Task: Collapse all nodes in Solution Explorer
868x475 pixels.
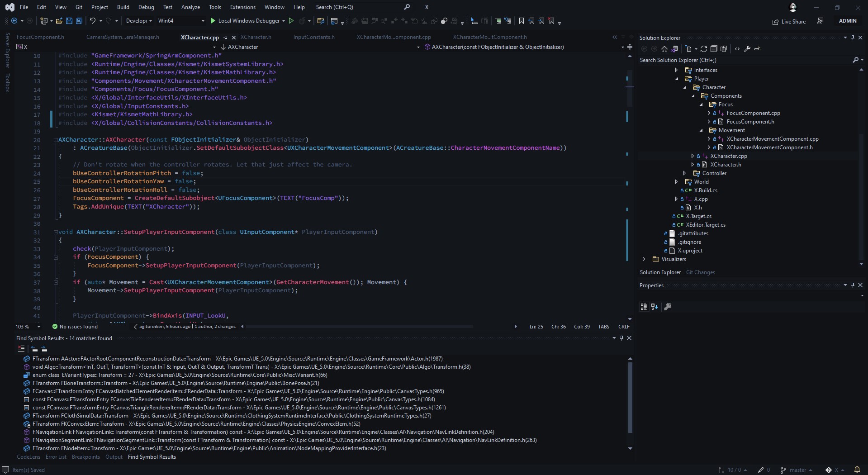Action: pyautogui.click(x=714, y=49)
